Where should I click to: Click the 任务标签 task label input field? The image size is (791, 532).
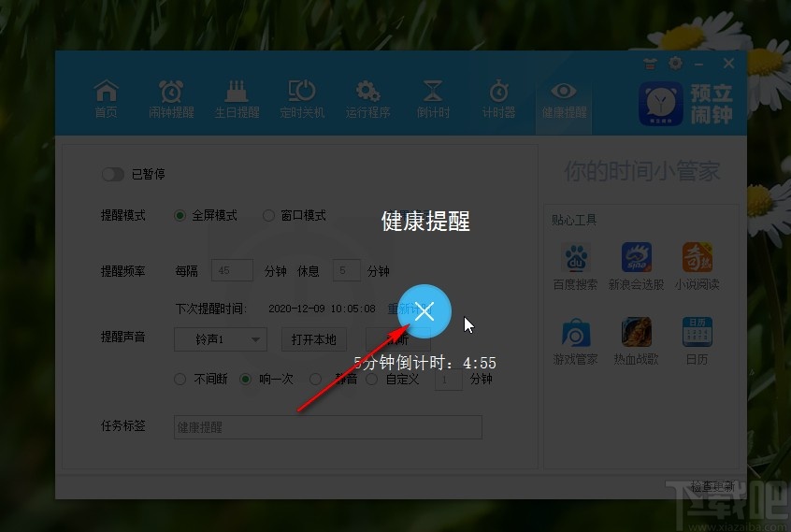328,427
